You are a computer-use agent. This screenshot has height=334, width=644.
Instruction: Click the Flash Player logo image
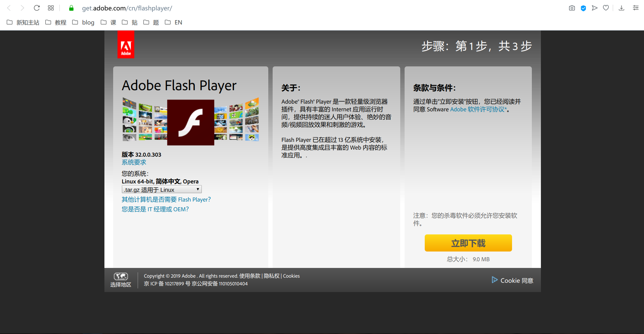pyautogui.click(x=191, y=122)
